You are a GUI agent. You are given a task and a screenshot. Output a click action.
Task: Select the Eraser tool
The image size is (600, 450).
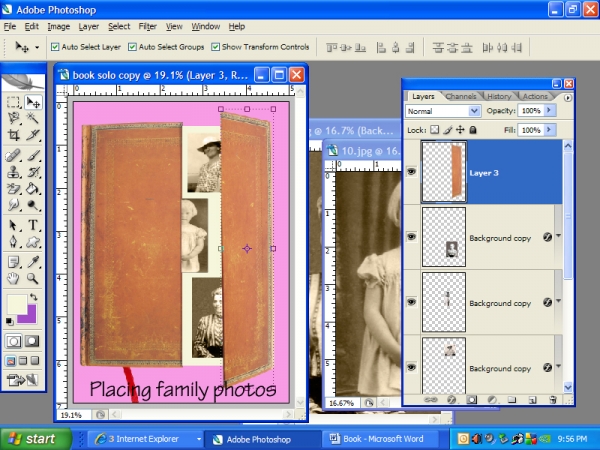(14, 189)
